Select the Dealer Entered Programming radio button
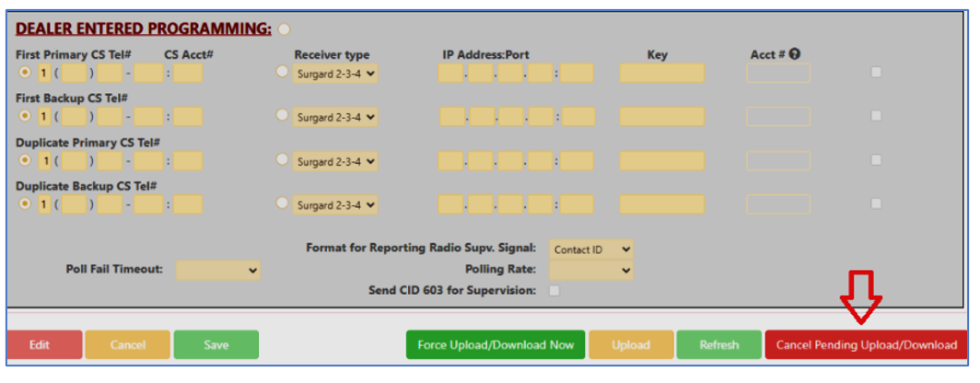 click(284, 29)
